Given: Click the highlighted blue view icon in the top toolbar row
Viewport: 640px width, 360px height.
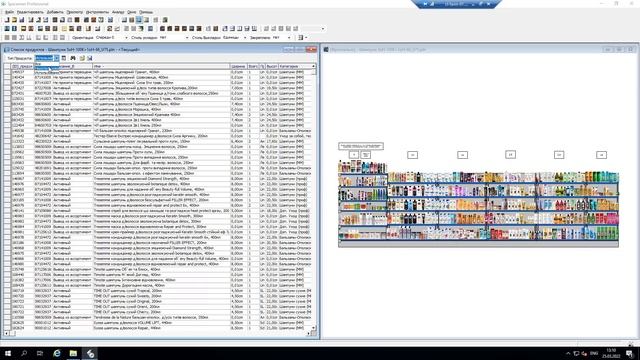Looking at the screenshot, I should click(139, 20).
